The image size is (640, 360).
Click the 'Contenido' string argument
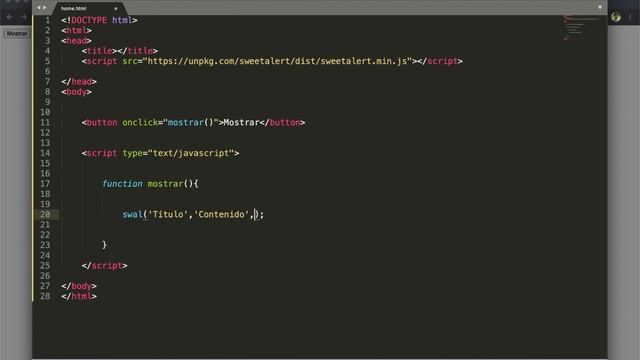(221, 214)
